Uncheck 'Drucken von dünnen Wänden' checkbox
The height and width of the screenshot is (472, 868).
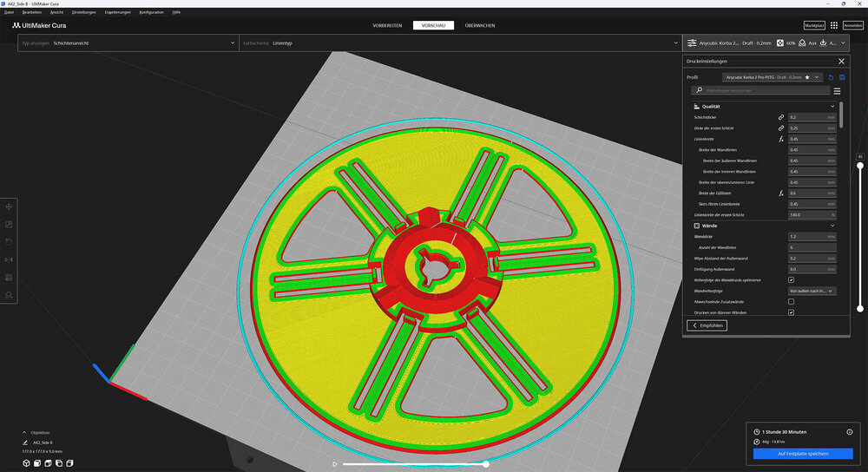791,312
